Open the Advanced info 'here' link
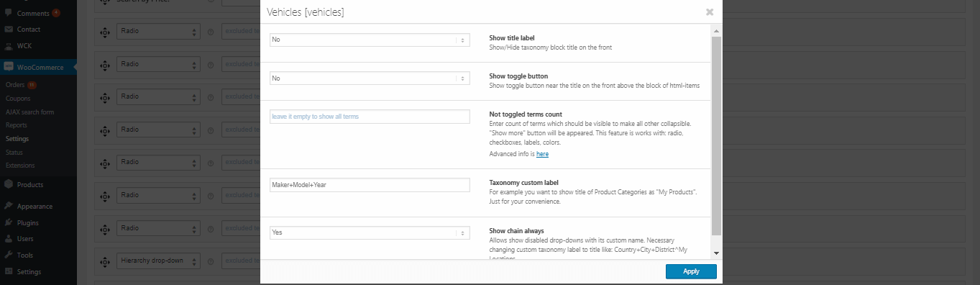The image size is (980, 285). [x=542, y=154]
